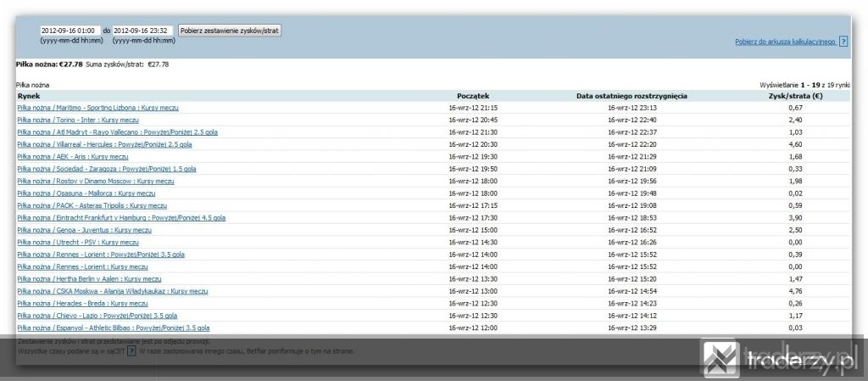Select profit value 0,67 in Maritimo row
Screen dimensions: 868x381
(x=795, y=108)
